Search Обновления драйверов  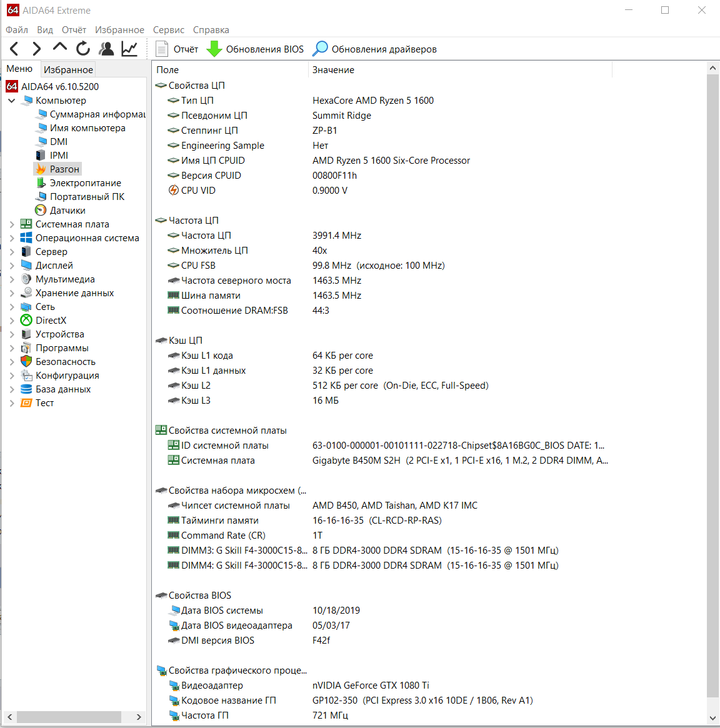(374, 49)
